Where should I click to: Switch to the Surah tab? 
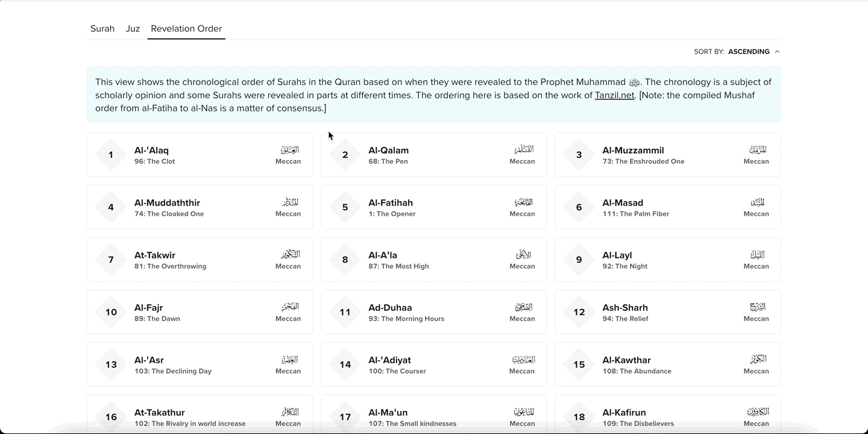pyautogui.click(x=102, y=28)
